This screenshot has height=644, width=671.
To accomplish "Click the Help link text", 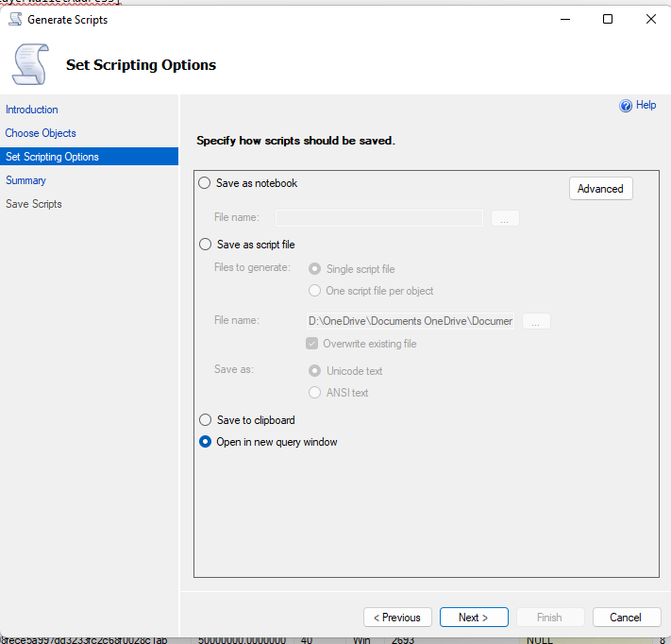I will 646,106.
